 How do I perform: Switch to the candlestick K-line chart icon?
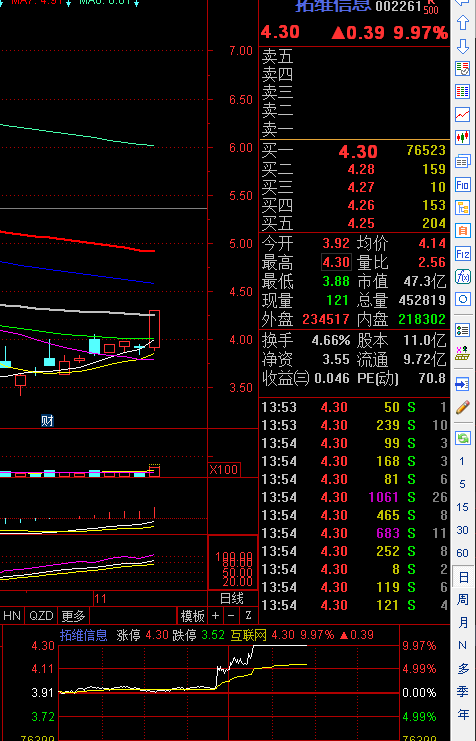[x=463, y=138]
